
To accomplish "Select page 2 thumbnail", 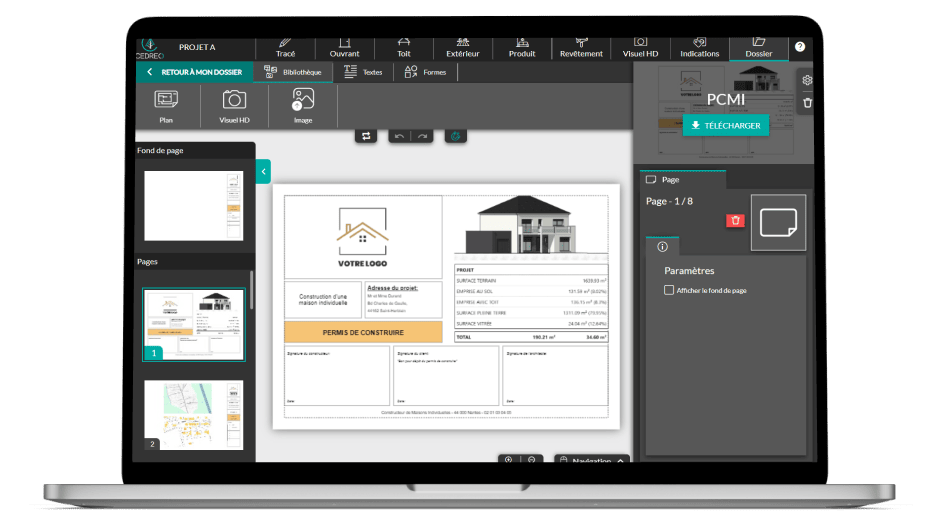I will (193, 413).
